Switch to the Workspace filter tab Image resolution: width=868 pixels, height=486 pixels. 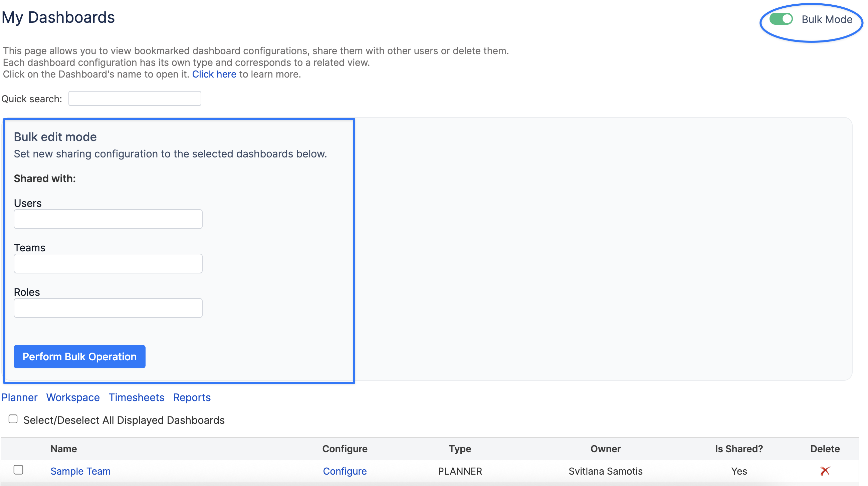coord(73,397)
